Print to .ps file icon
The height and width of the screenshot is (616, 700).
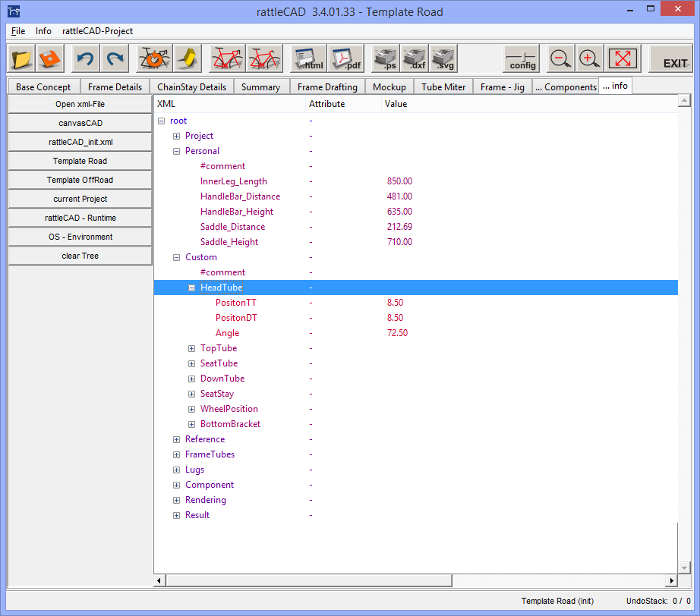pyautogui.click(x=386, y=58)
